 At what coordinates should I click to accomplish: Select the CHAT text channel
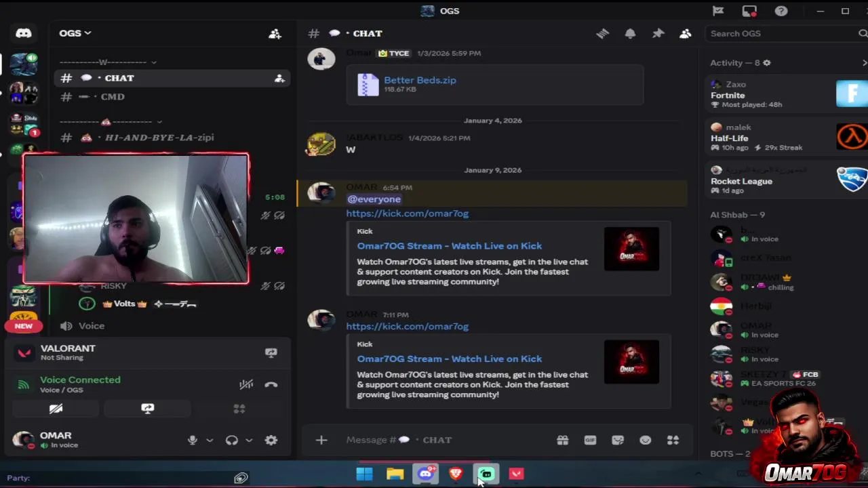[172, 78]
